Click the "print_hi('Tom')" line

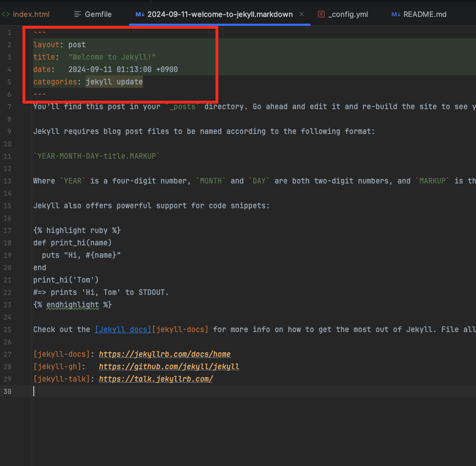[66, 280]
